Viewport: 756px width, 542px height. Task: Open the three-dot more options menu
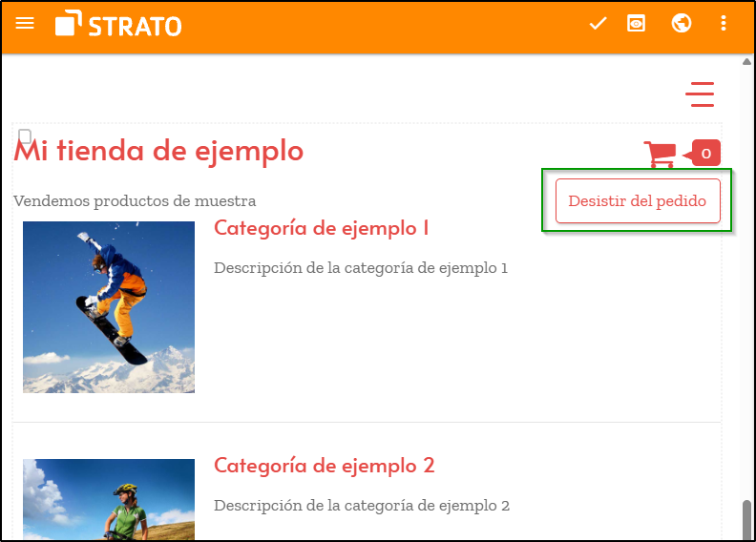(x=724, y=23)
